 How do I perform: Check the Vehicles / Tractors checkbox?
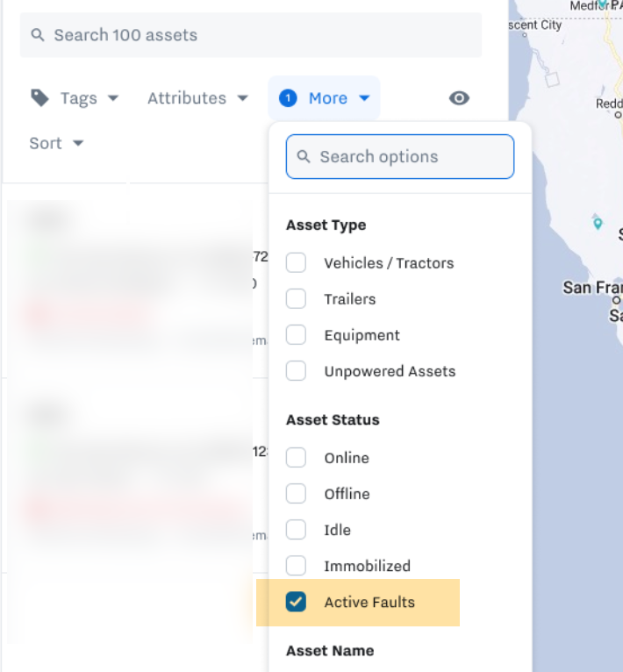click(x=297, y=262)
